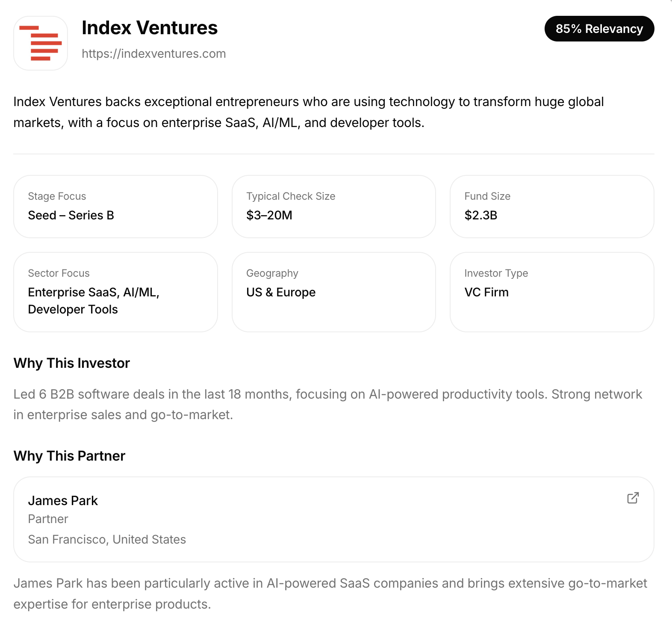
Task: Click James Park's go-to-market expertise description
Action: 330,594
